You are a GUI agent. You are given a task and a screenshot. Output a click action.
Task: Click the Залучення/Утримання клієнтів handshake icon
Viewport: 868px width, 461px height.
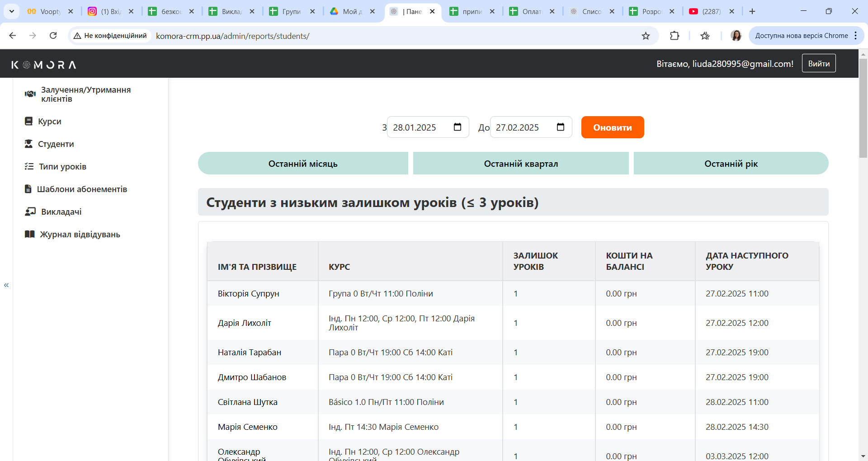29,94
